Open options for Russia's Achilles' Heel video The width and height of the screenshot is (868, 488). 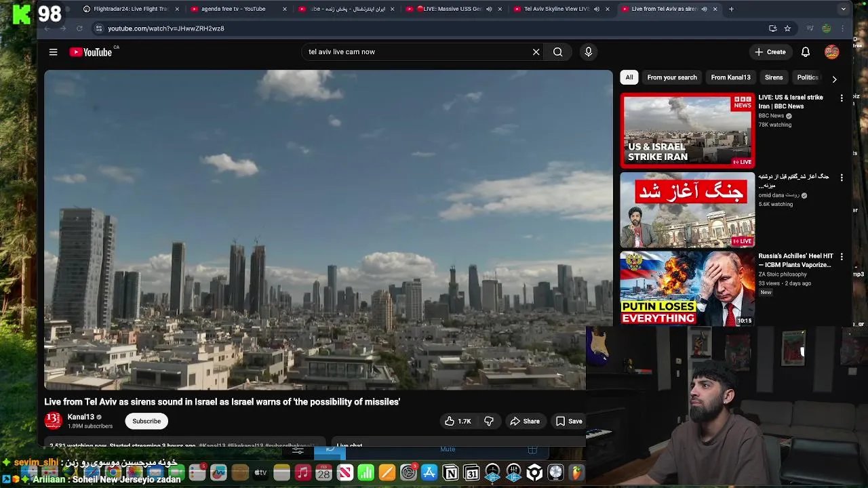[842, 257]
